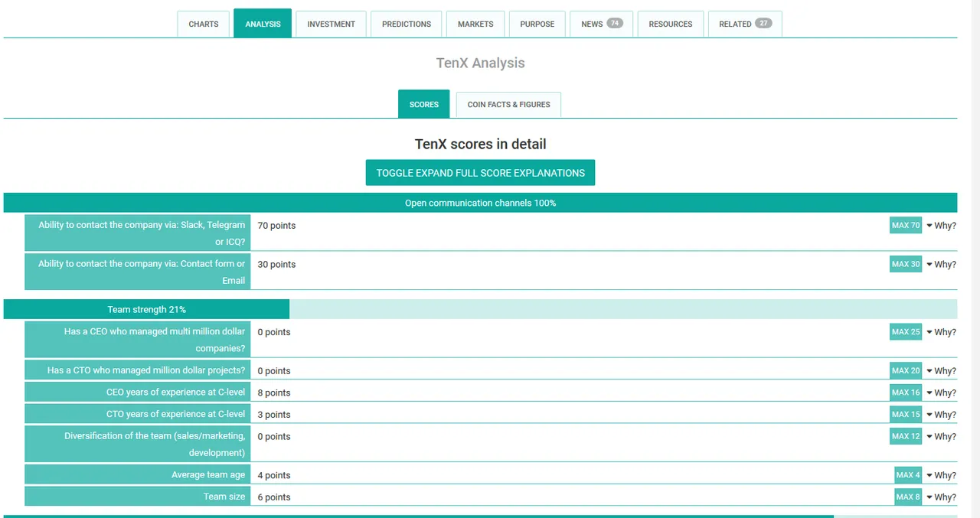Expand Why? for CEO years of experience row
The image size is (980, 518).
click(941, 393)
